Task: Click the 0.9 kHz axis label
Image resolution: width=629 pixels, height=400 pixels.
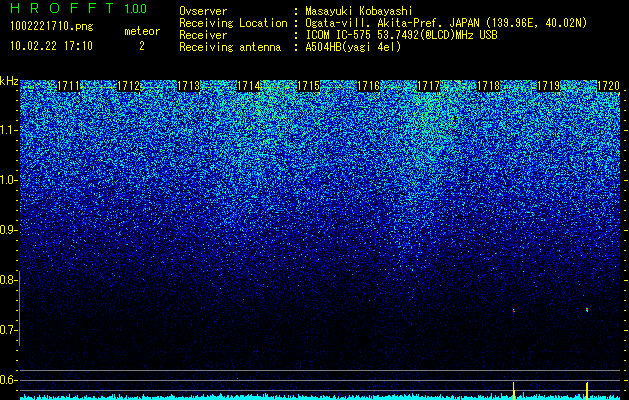Action: pos(8,230)
